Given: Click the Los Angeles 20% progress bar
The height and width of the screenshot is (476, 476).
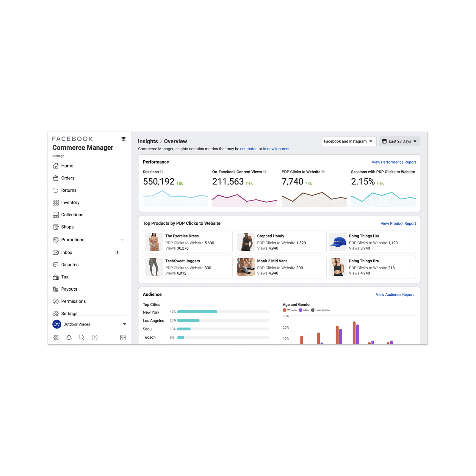Looking at the screenshot, I should click(x=223, y=320).
